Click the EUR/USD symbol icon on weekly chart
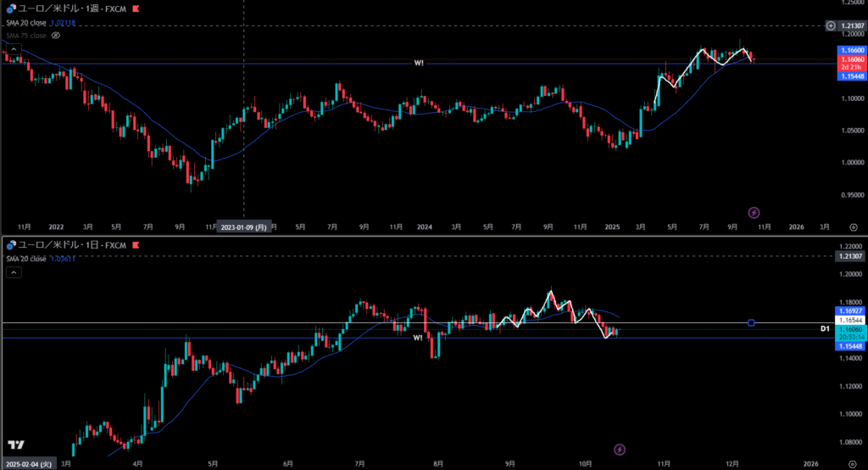The image size is (868, 470). [10, 8]
